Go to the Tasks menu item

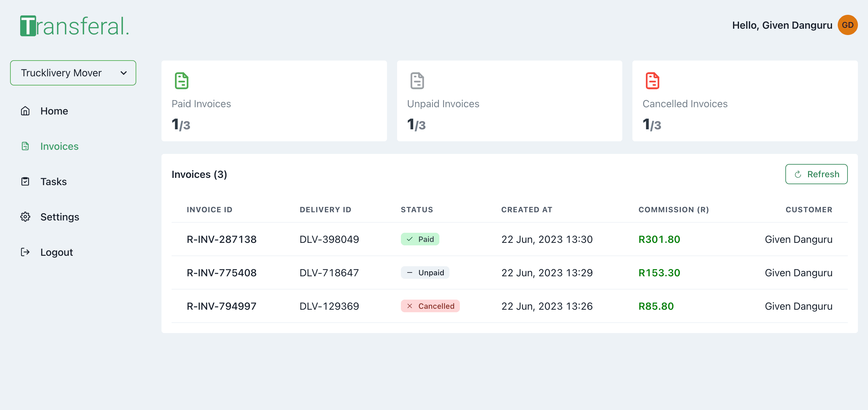point(53,182)
